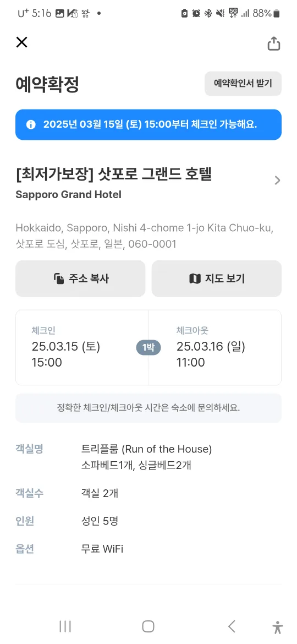
Task: Go back with navigation arrow
Action: pos(232,626)
